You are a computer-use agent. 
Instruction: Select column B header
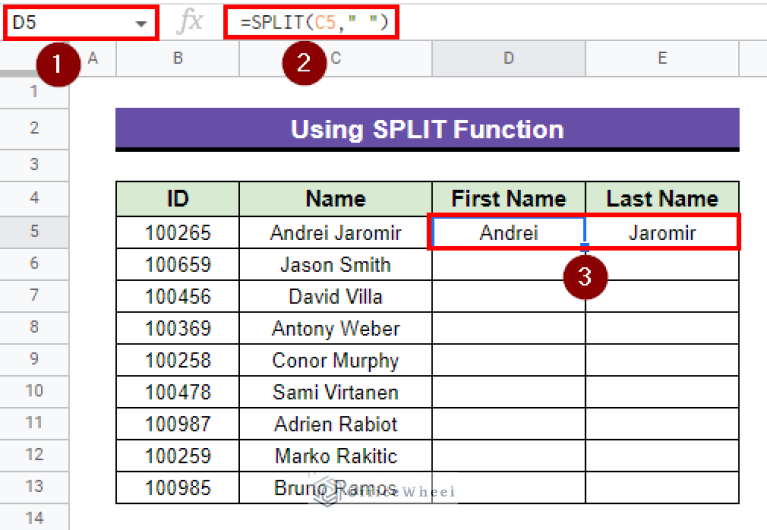pyautogui.click(x=177, y=59)
